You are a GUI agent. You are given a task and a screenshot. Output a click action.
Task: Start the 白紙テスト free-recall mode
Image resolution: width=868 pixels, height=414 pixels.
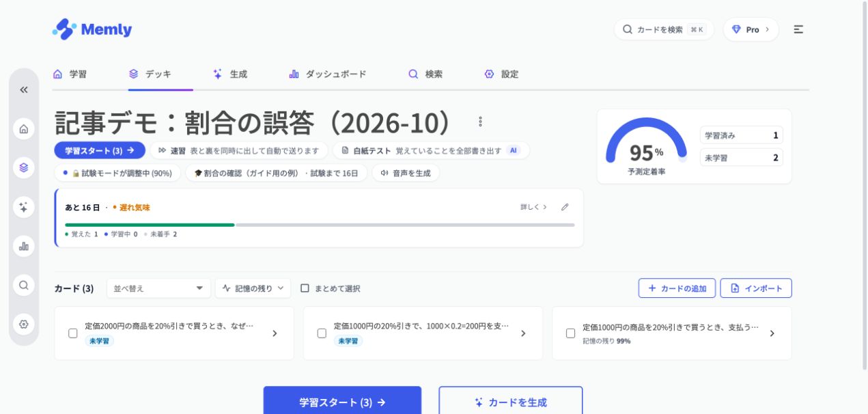[x=431, y=150]
